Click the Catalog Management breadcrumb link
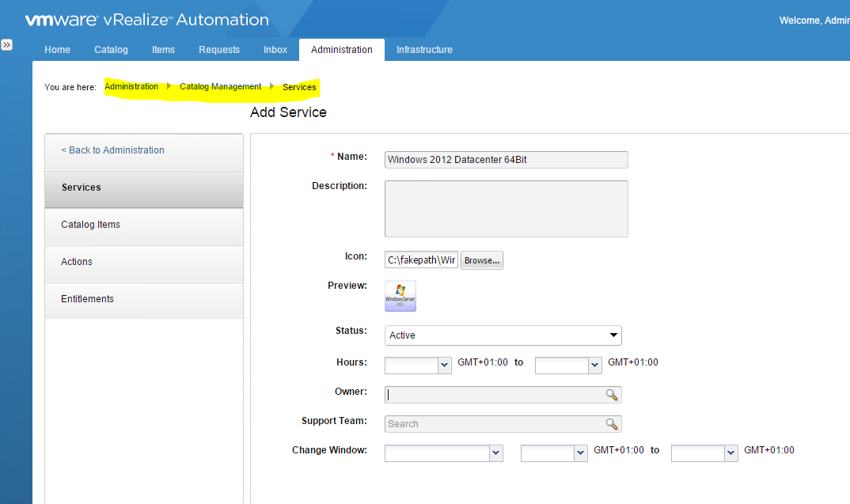The height and width of the screenshot is (504, 850). (x=220, y=87)
